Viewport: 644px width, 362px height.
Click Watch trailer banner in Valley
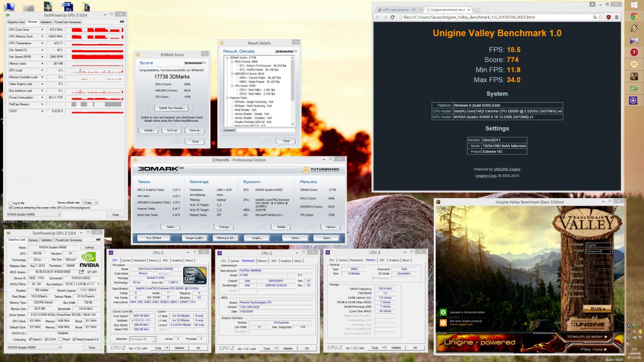tap(587, 336)
